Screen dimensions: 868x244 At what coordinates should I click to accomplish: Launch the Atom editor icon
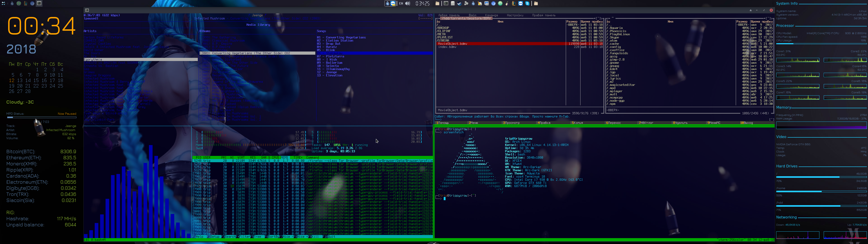click(500, 3)
